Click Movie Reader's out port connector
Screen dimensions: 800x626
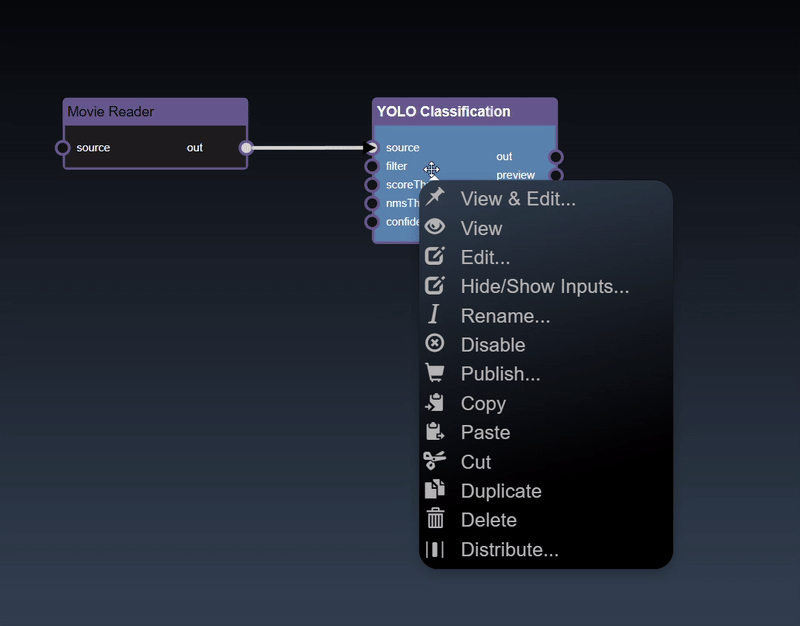point(246,148)
